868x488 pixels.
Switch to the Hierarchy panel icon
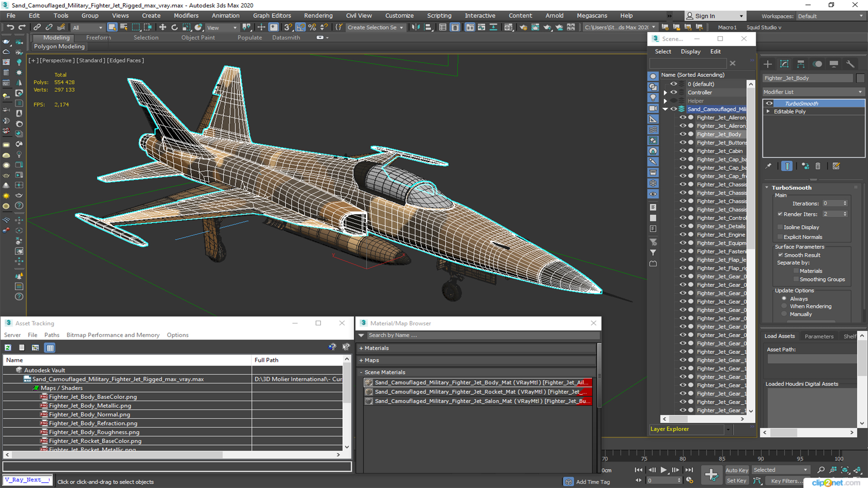801,64
